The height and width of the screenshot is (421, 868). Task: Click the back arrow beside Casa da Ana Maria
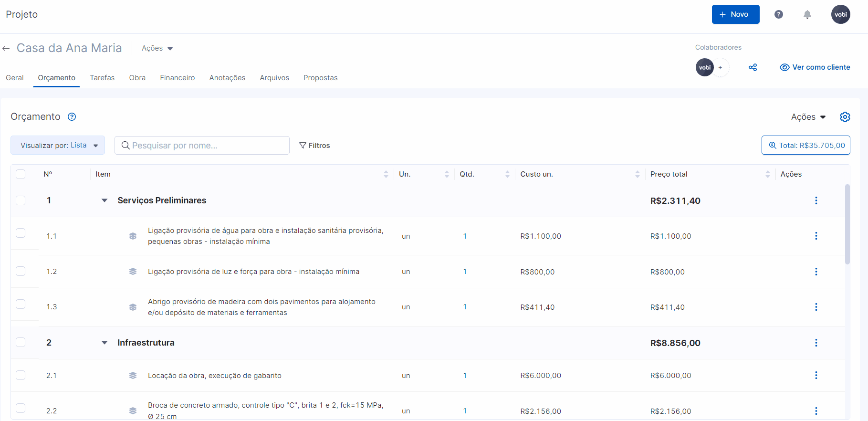[x=6, y=48]
